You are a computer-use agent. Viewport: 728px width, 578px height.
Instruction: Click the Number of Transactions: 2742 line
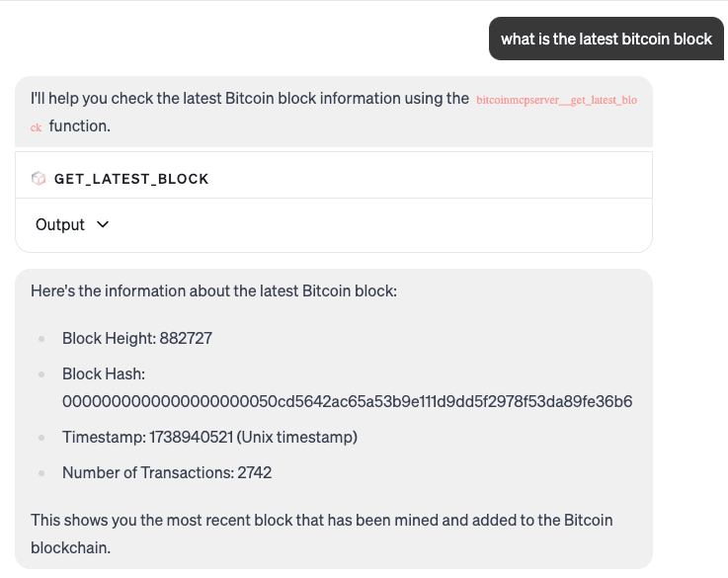[167, 472]
